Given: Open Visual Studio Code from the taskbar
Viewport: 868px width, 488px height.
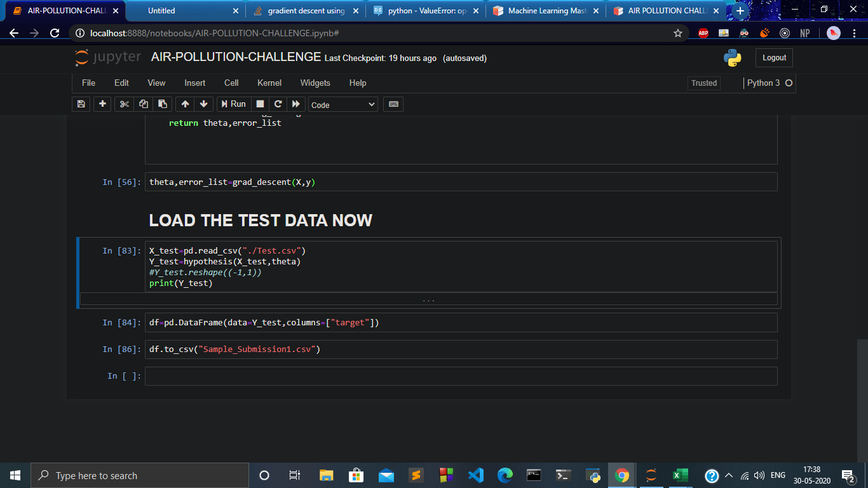Looking at the screenshot, I should click(x=476, y=475).
